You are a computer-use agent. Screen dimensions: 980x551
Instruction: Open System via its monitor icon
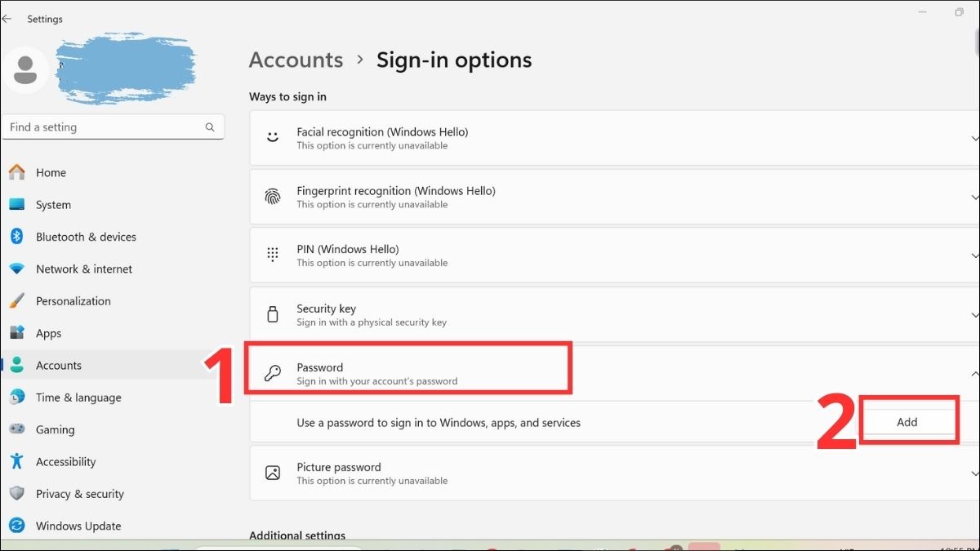16,204
